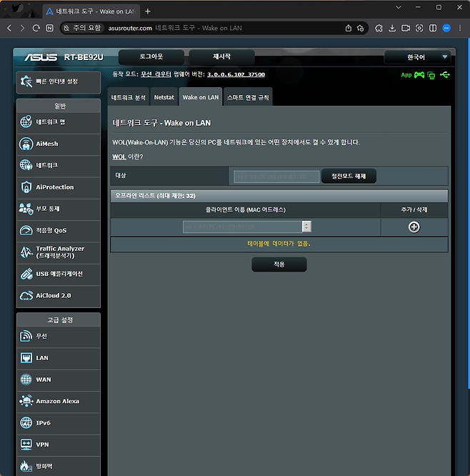Switch to the Netstat tab

164,97
